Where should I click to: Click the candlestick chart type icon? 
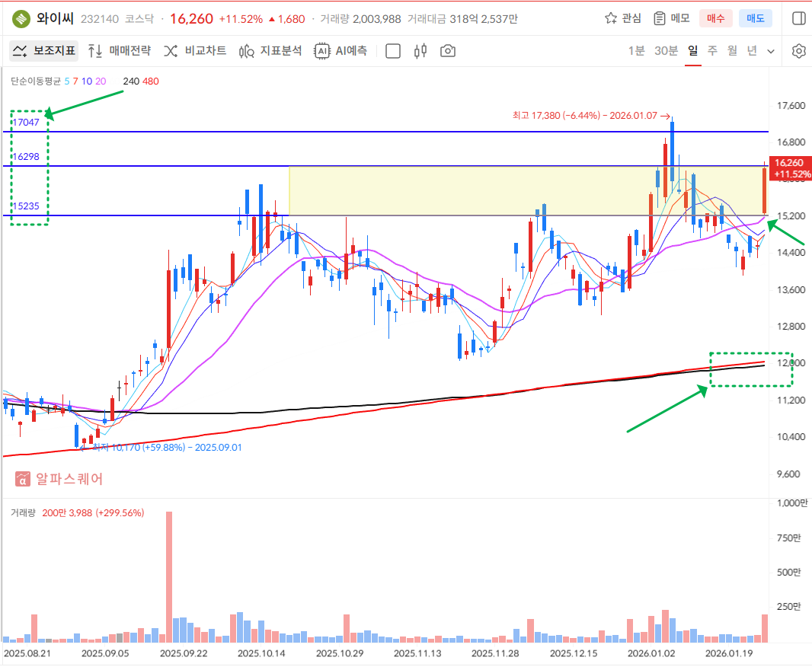point(420,51)
